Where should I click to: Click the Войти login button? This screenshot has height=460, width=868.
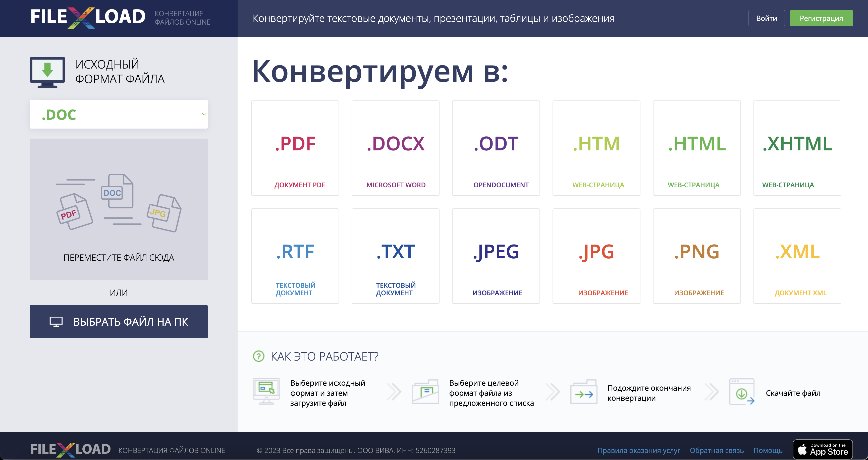click(x=766, y=18)
